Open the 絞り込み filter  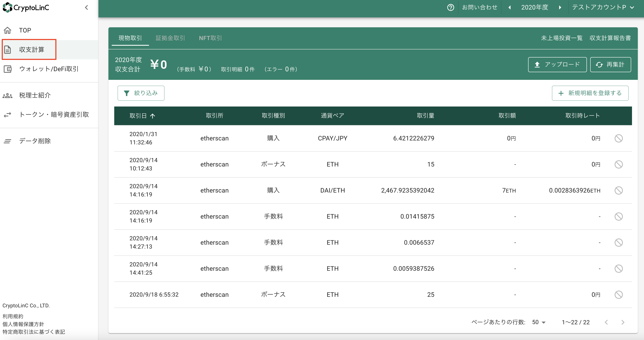[141, 93]
